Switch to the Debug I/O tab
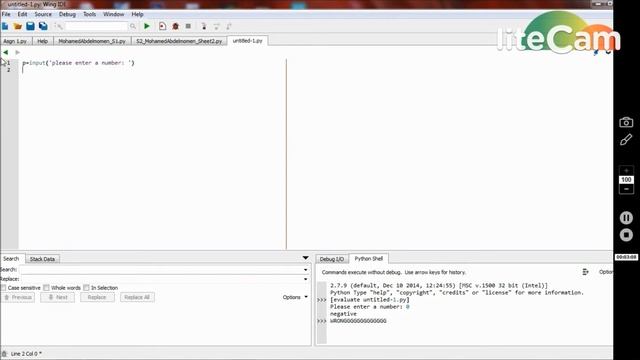Viewport: 640px width, 360px height. pyautogui.click(x=332, y=259)
